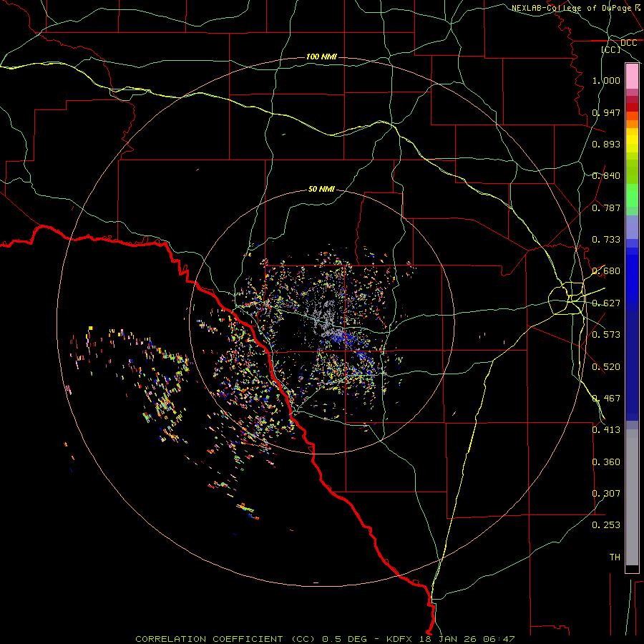Click the 0.733 scale value
644x644 pixels.
pyautogui.click(x=606, y=240)
